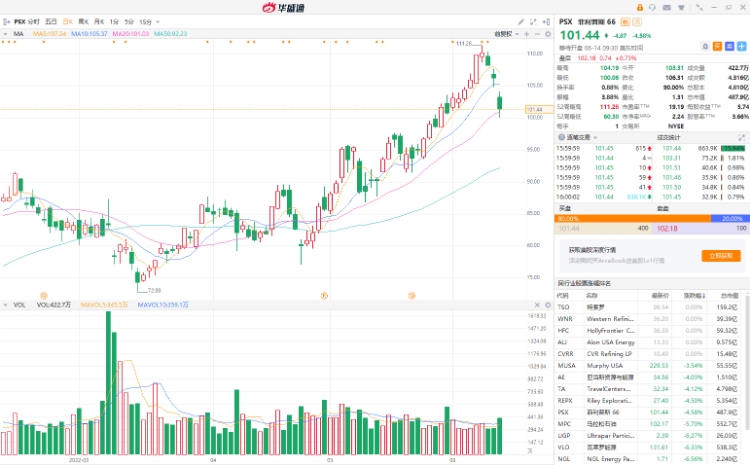Screen dimensions: 750x465
Task: Click the alert bell icon near price
Action: click(705, 46)
